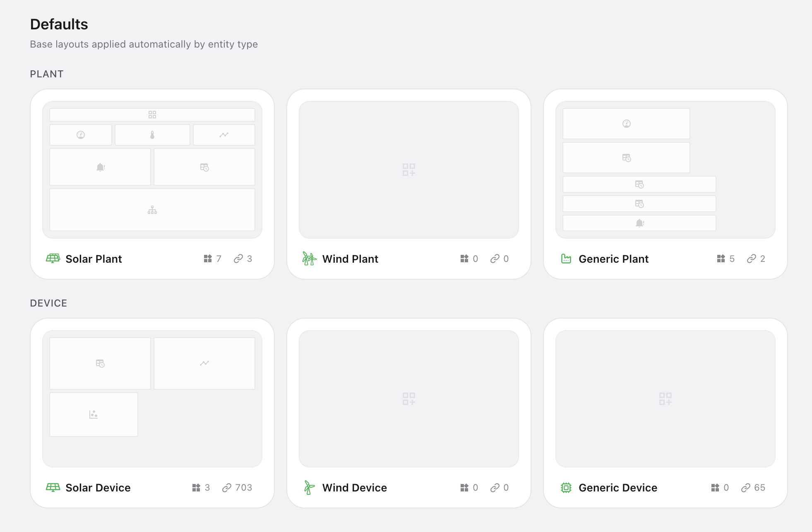Click the Solar Device layout preview thumbnail
This screenshot has width=812, height=532.
coord(152,399)
